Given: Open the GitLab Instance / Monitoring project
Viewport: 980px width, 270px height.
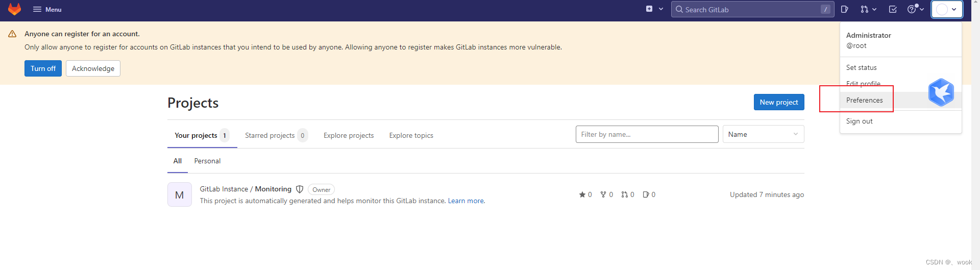Looking at the screenshot, I should pyautogui.click(x=246, y=189).
